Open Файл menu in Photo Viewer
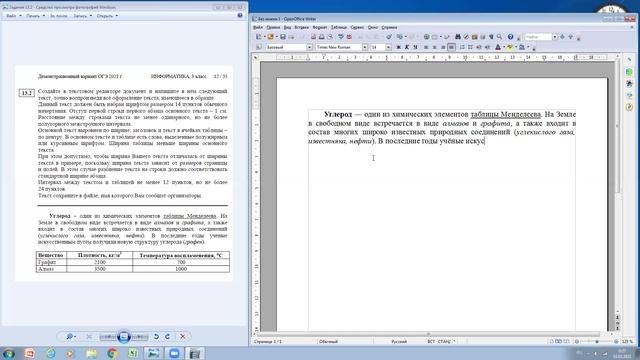 tap(13, 16)
